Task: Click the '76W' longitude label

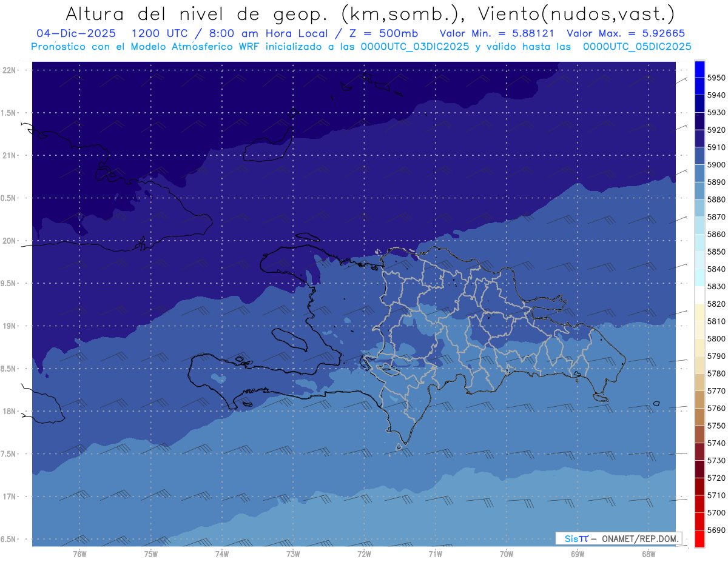Action: (79, 554)
